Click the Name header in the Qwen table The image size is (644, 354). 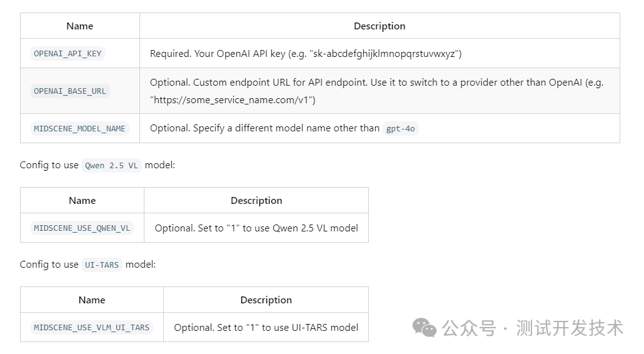point(82,201)
